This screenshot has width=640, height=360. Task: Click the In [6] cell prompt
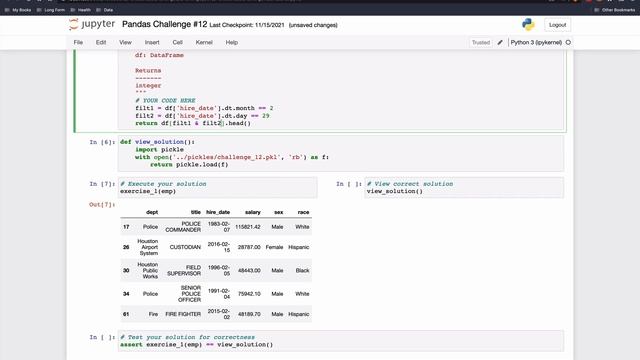[102, 142]
